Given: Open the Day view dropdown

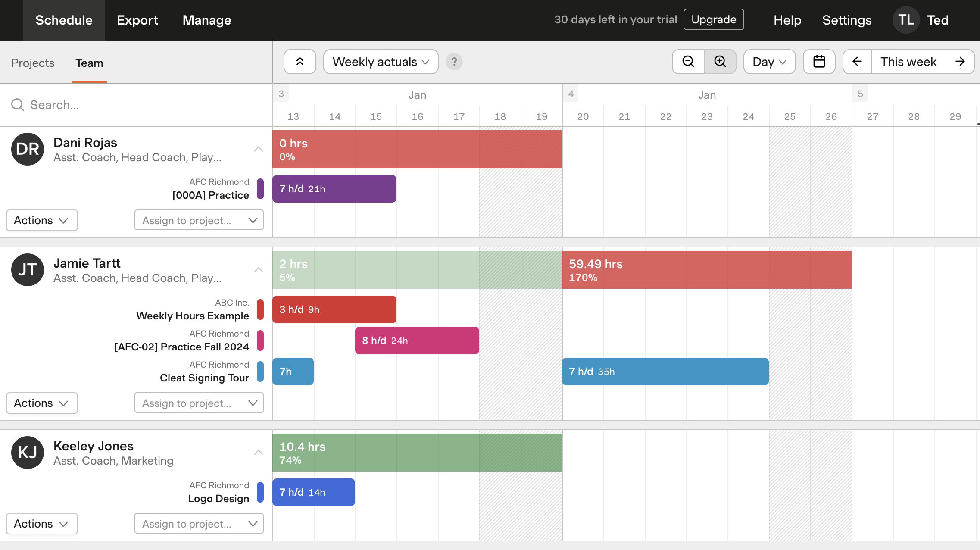Looking at the screenshot, I should [770, 62].
